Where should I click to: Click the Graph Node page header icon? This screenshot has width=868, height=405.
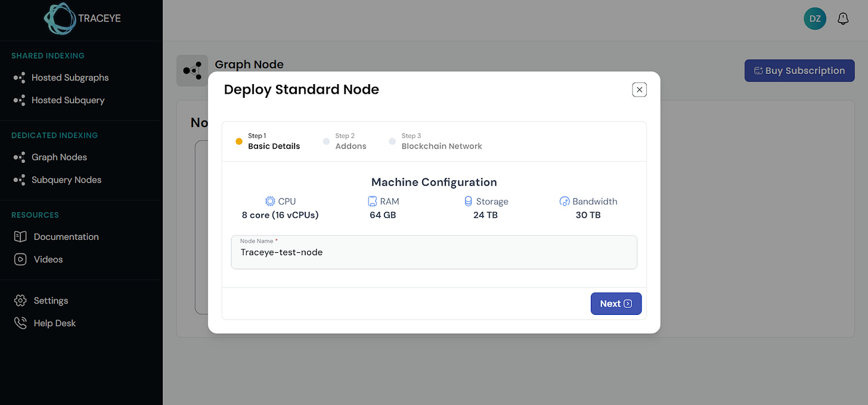coord(192,70)
